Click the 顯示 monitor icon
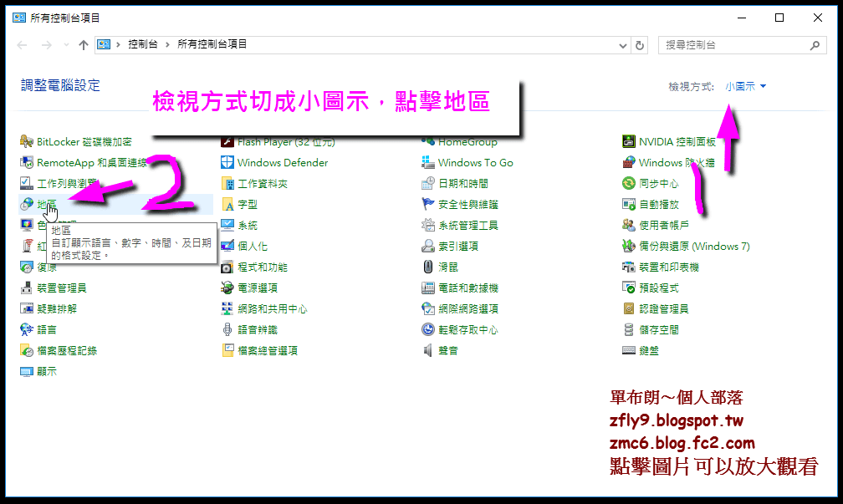 pyautogui.click(x=27, y=372)
